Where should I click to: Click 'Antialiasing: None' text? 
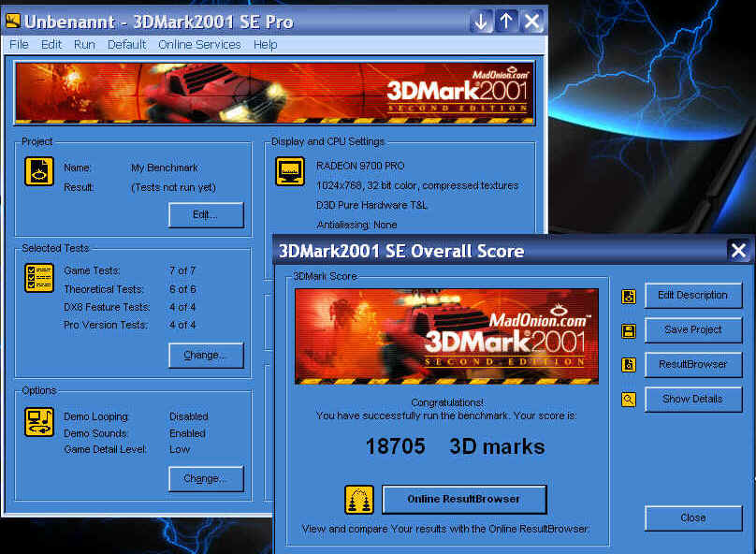click(356, 225)
